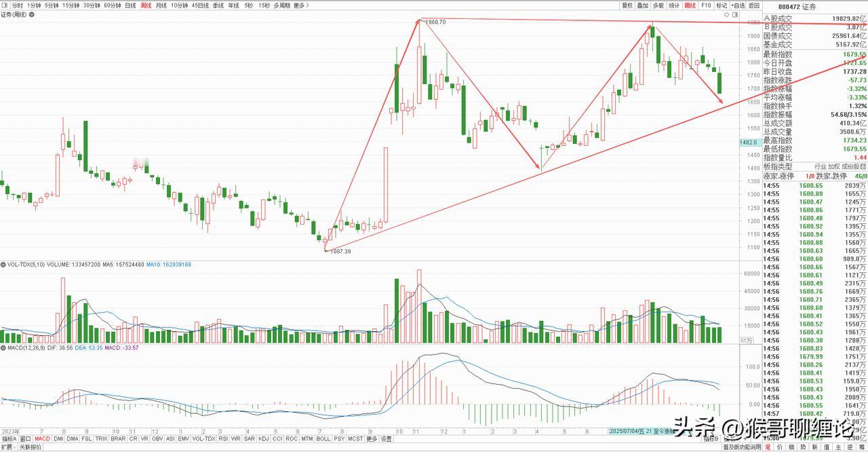This screenshot has height=452, width=868.
Task: Select the PSY indicator tab
Action: point(339,438)
